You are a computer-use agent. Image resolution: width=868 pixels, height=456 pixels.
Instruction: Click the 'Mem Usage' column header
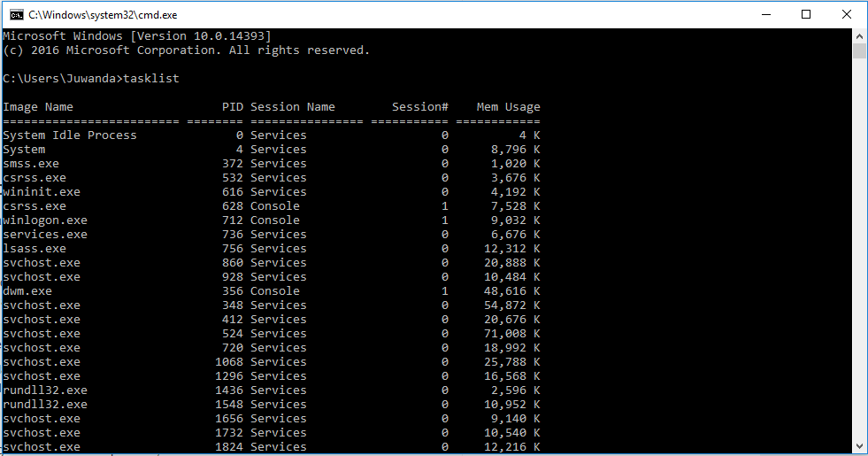(x=508, y=107)
